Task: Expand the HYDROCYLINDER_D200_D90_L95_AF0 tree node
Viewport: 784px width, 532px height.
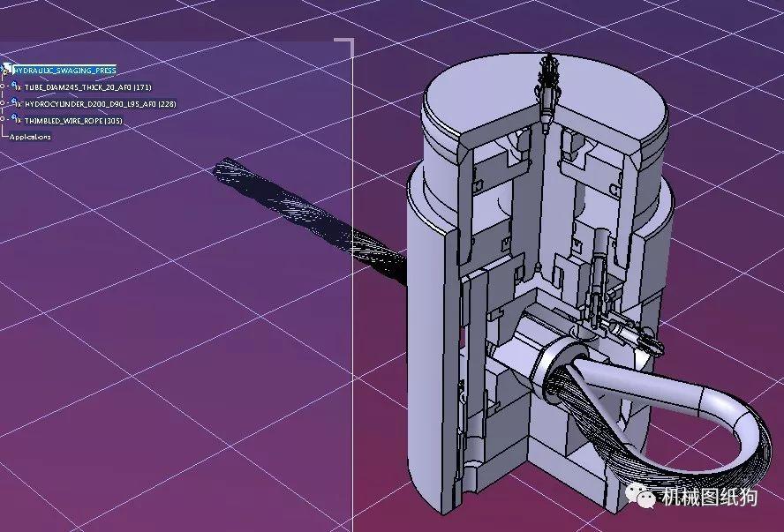Action: pos(3,102)
